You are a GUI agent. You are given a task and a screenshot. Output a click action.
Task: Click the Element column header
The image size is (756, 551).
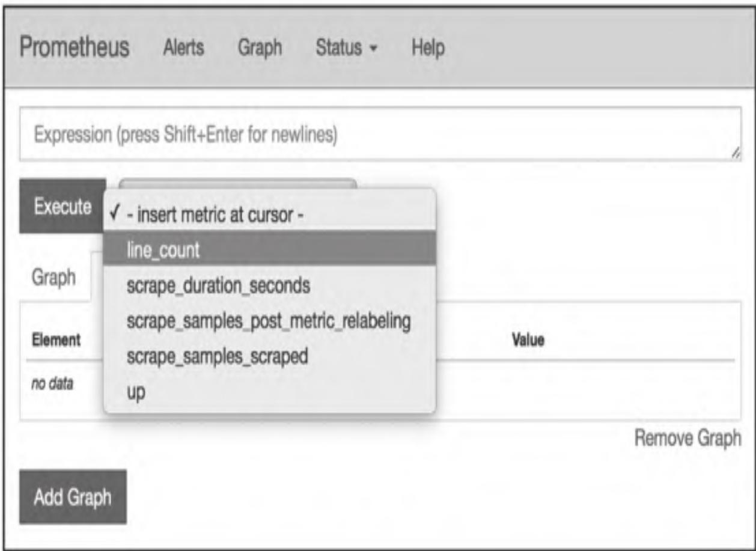click(57, 341)
